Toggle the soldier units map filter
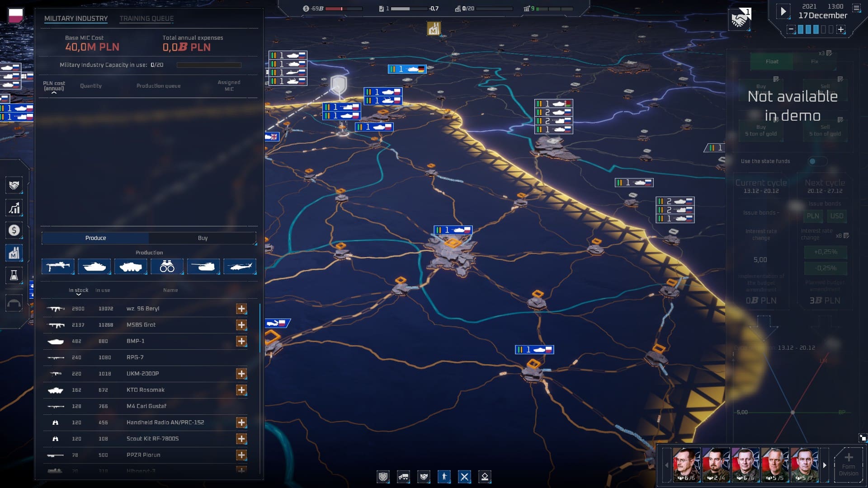 click(x=444, y=477)
